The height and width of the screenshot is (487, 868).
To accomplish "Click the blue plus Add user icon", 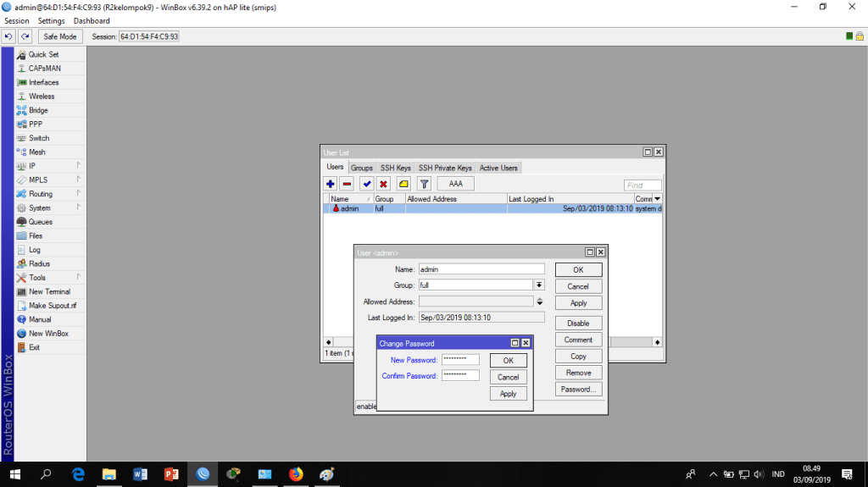I will (331, 184).
